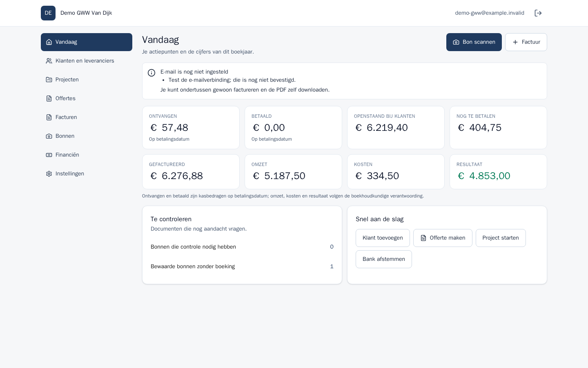
Task: Click the banknote icon next to Financiën
Action: 49,155
